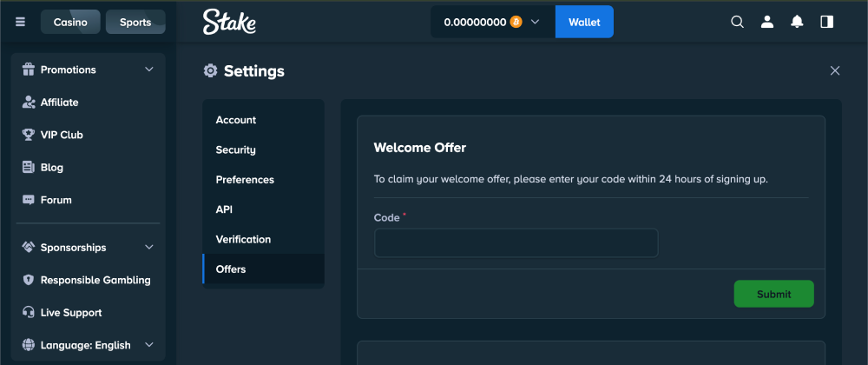
Task: Click the Promotions gift icon
Action: pos(29,70)
